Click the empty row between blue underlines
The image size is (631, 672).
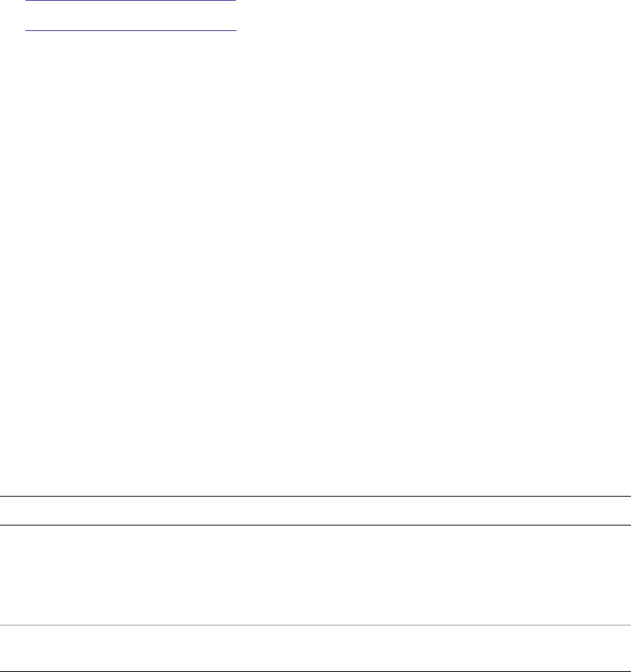(131, 15)
